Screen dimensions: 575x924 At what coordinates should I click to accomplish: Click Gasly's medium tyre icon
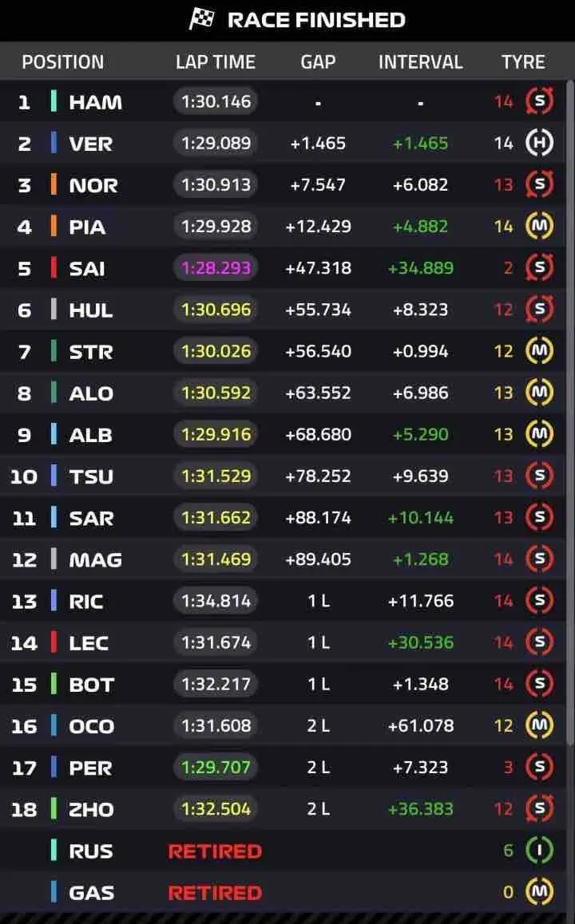pyautogui.click(x=539, y=892)
